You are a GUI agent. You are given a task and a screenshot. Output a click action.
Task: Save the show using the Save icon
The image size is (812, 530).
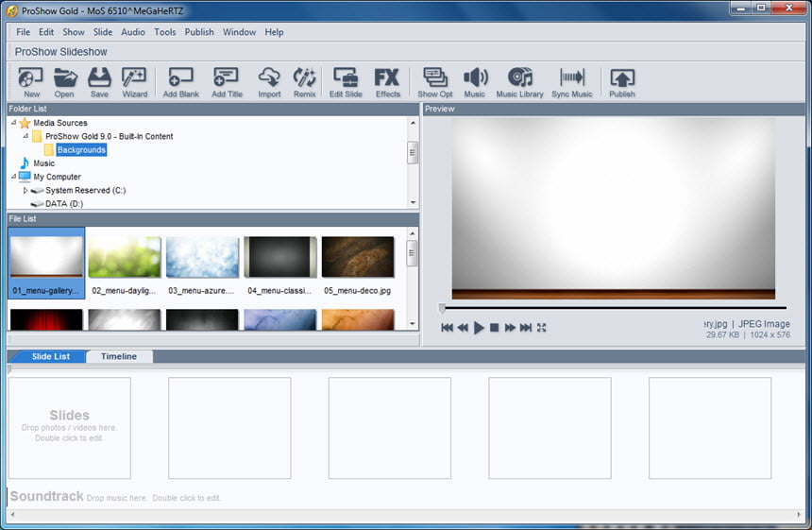click(x=99, y=82)
